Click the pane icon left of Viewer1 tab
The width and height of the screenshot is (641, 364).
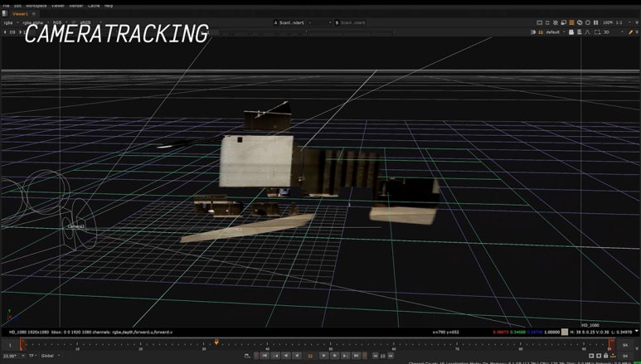(5, 13)
